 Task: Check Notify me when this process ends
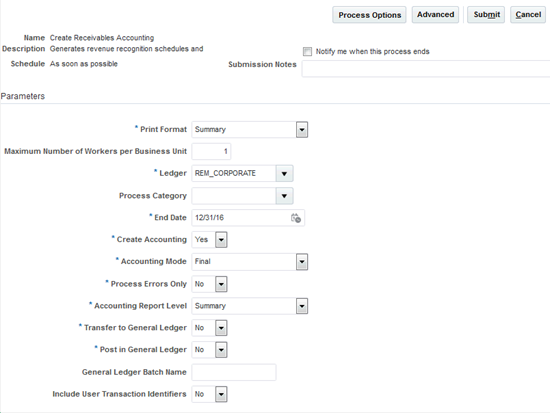click(307, 52)
